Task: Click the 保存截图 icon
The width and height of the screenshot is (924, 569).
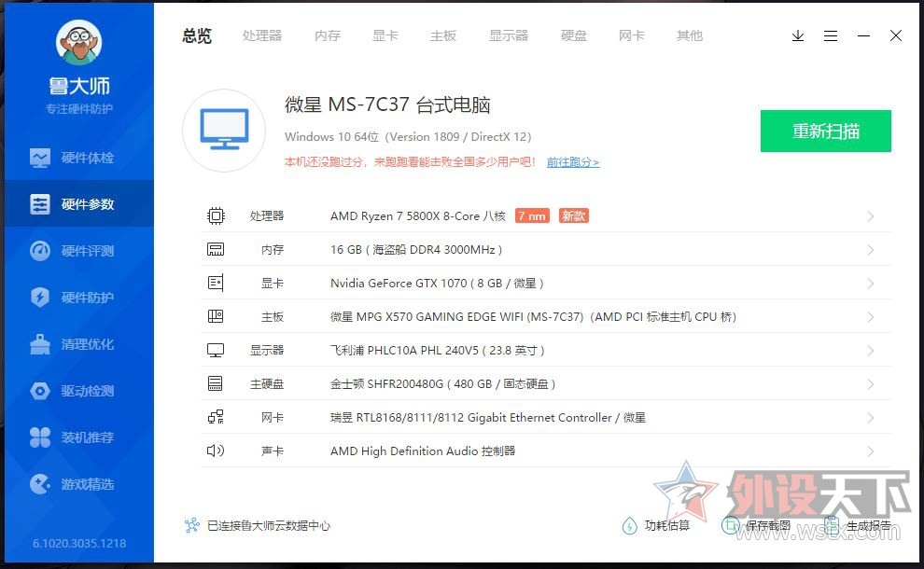Action: (730, 525)
